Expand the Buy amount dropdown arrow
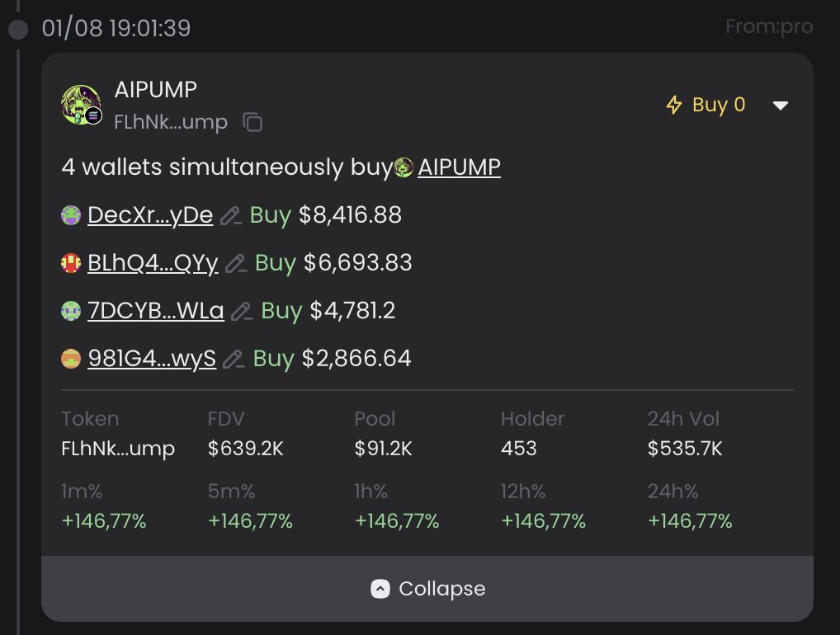 (x=781, y=106)
